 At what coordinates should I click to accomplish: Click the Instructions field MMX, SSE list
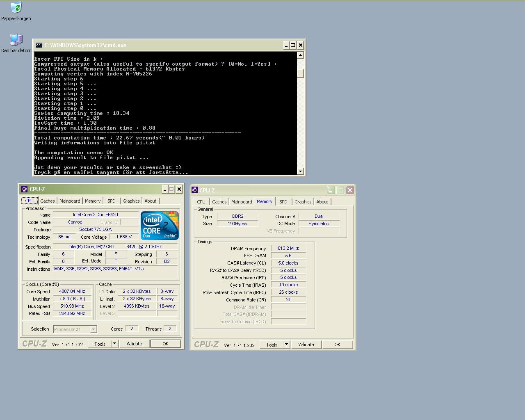115,272
